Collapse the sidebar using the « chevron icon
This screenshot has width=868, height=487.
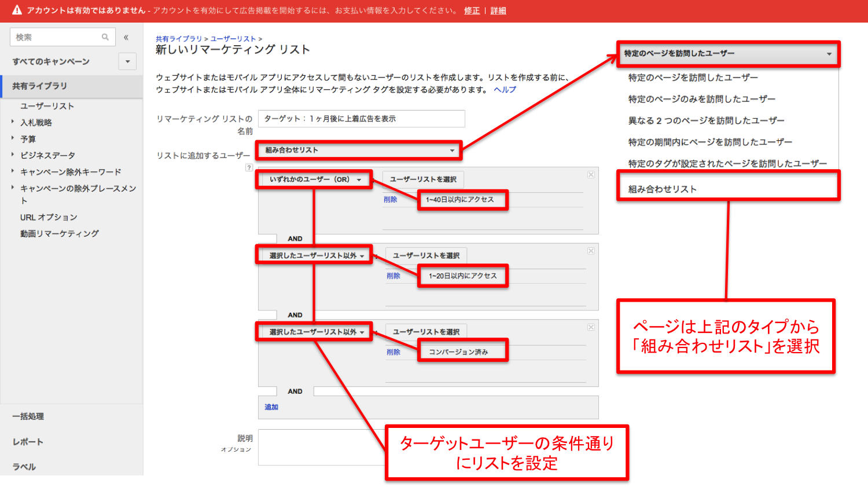pos(126,36)
